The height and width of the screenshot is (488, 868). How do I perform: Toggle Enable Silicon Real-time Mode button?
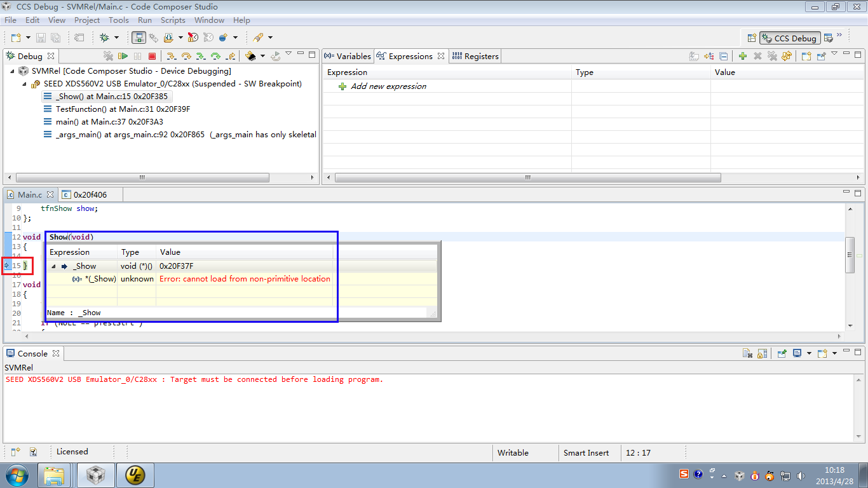tap(193, 37)
